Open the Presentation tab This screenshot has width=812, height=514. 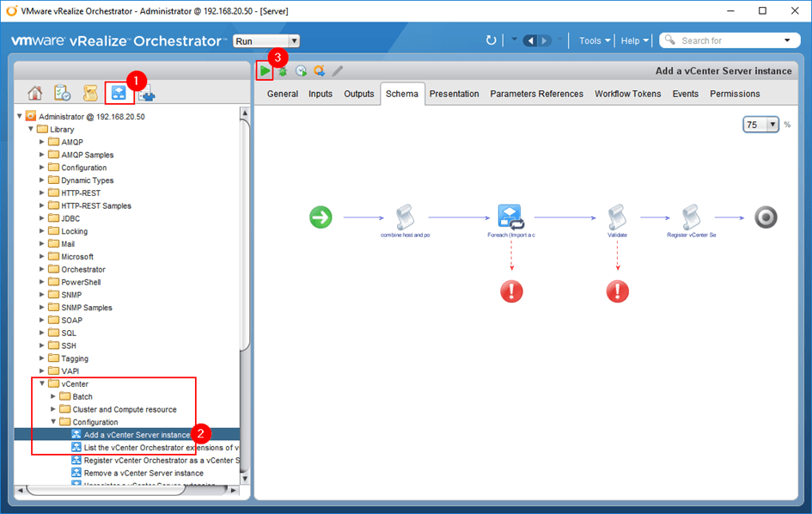pyautogui.click(x=455, y=94)
